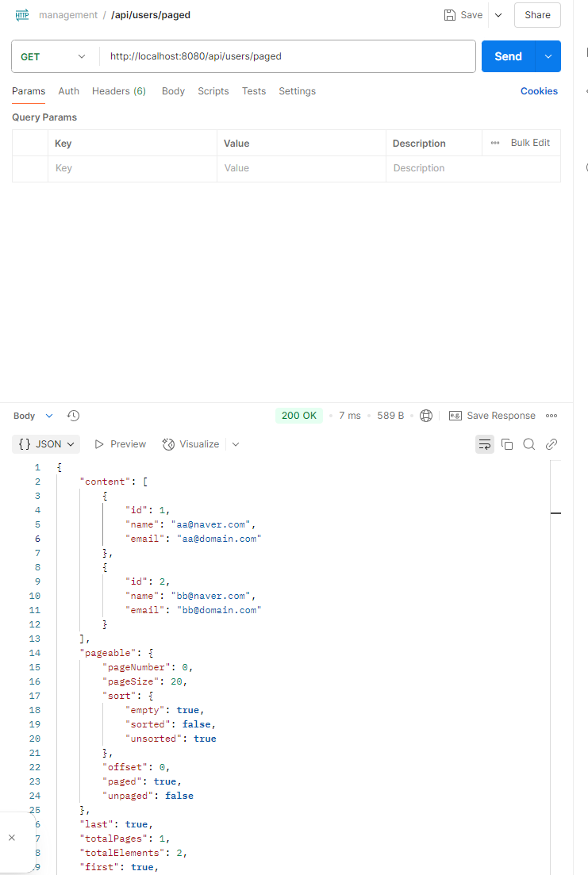Open the JSON response format dropdown
Viewport: 588px width, 875px height.
click(x=45, y=443)
